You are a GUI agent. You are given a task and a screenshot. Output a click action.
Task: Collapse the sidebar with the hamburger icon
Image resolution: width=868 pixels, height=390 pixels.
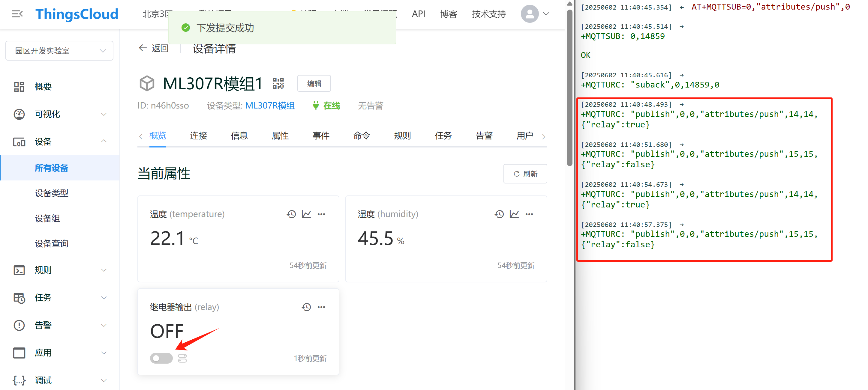[17, 14]
